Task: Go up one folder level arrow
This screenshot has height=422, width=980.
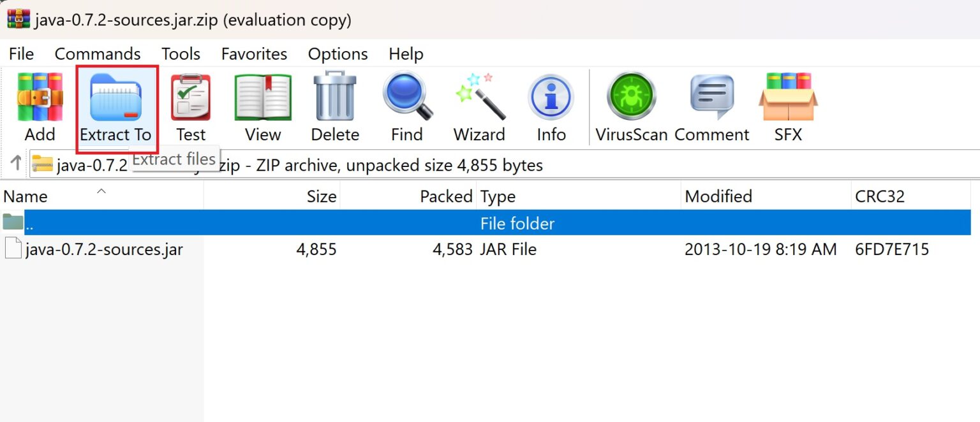Action: [16, 164]
